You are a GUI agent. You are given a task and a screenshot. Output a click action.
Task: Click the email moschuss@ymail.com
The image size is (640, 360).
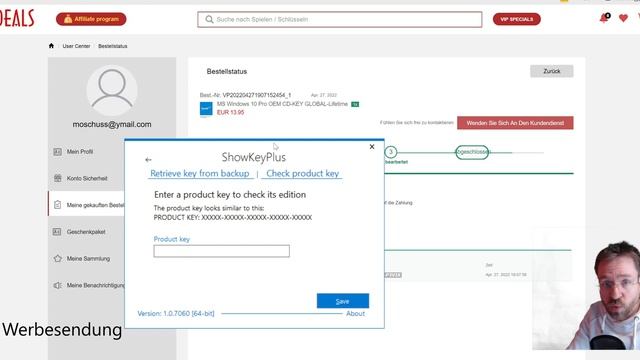[x=112, y=124]
